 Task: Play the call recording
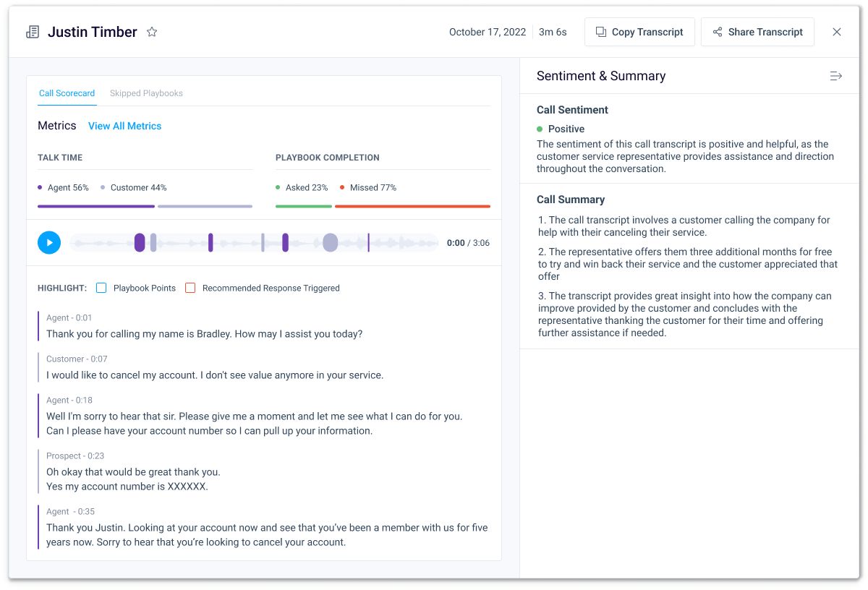click(x=49, y=242)
